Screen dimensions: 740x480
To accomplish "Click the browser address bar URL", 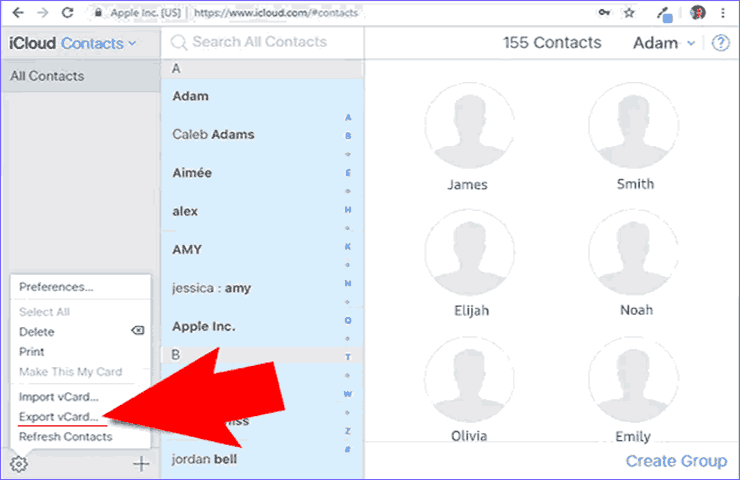I will coord(276,13).
